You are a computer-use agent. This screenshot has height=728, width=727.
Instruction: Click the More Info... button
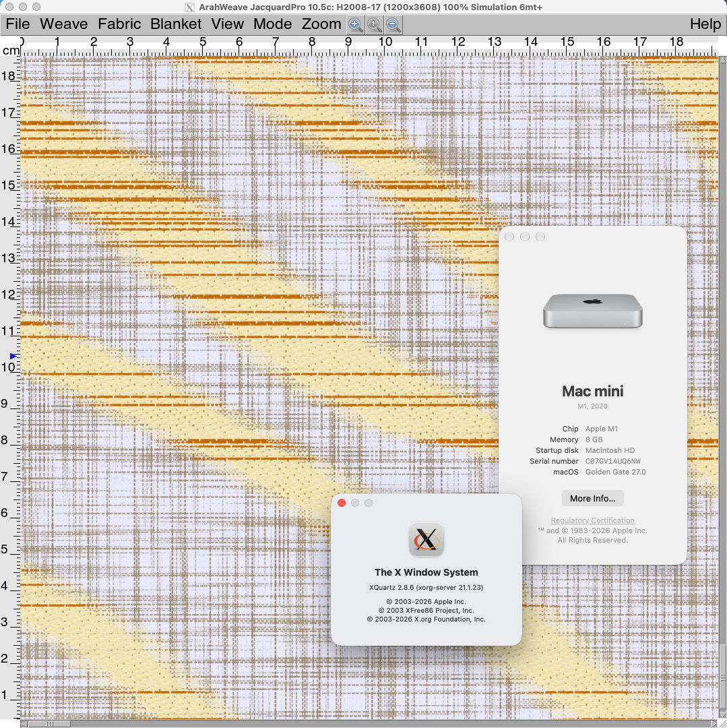pyautogui.click(x=592, y=498)
